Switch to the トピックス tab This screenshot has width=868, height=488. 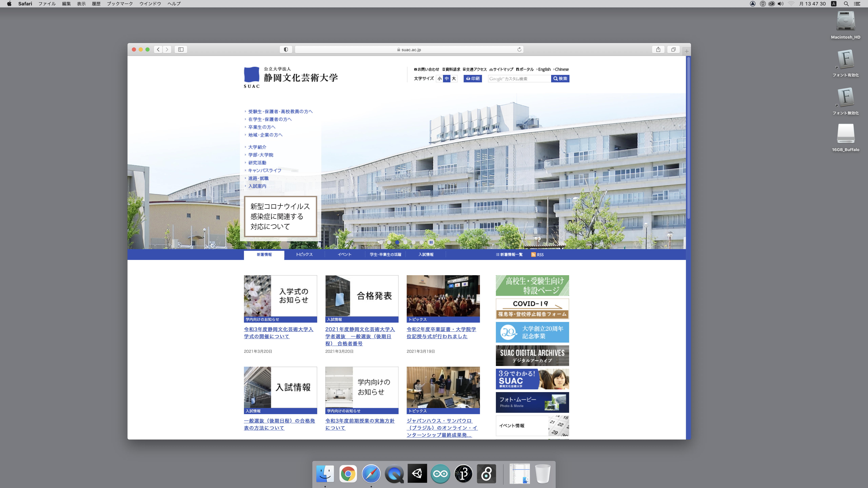point(304,255)
